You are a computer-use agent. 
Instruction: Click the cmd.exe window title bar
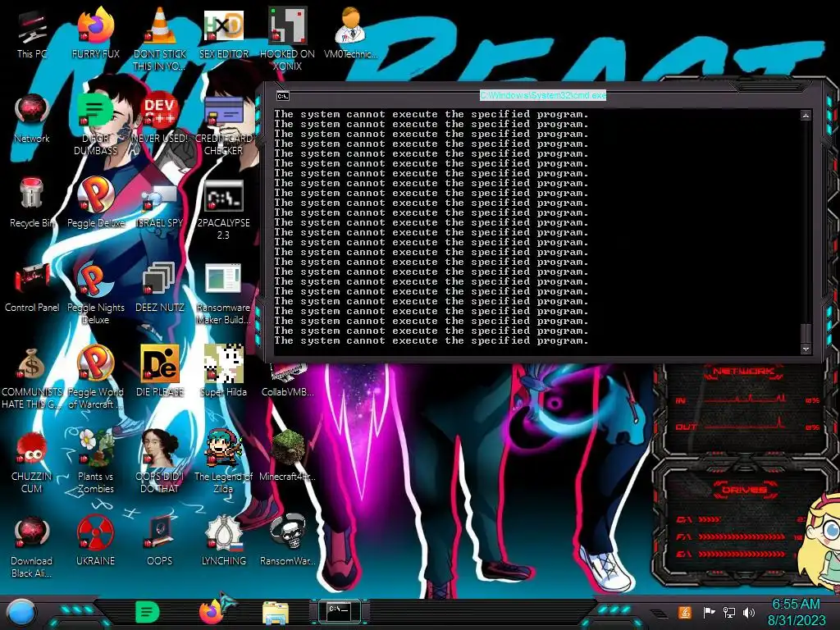click(x=543, y=95)
